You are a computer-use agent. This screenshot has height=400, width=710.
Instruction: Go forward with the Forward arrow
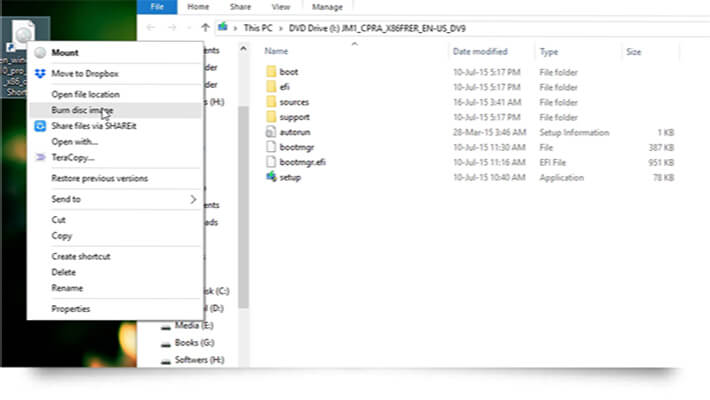[172, 28]
